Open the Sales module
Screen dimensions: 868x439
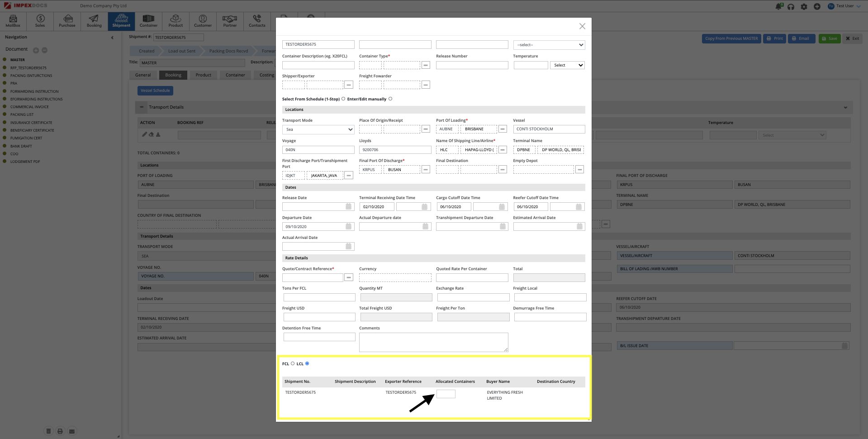click(x=40, y=21)
